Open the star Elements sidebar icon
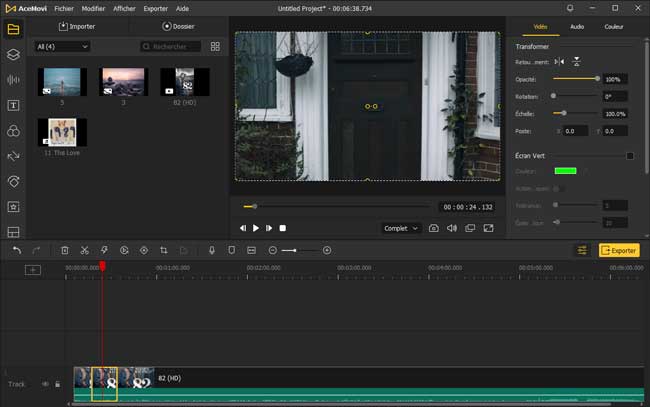Screen dimensions: 650x407 pos(13,207)
